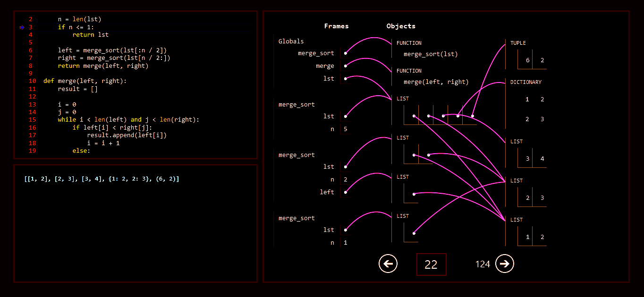Viewport: 644px width, 297px height.
Task: Select the Frames column header
Action: point(336,26)
